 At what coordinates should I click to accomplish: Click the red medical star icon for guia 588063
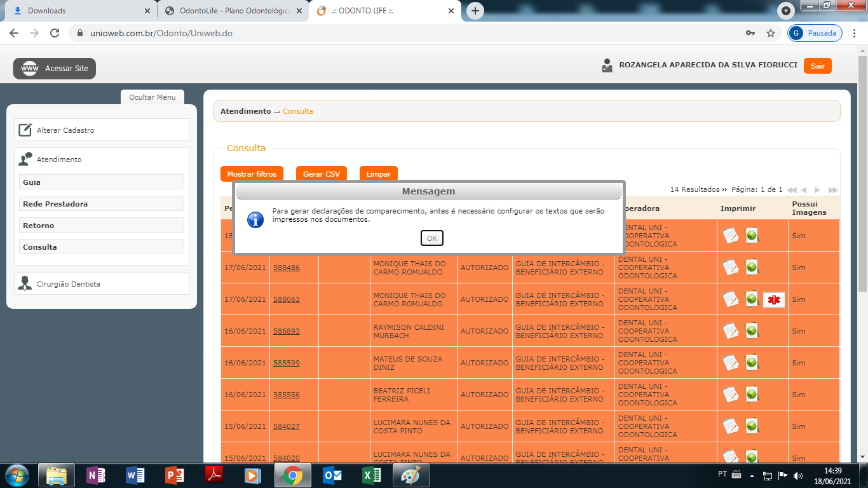click(x=774, y=300)
